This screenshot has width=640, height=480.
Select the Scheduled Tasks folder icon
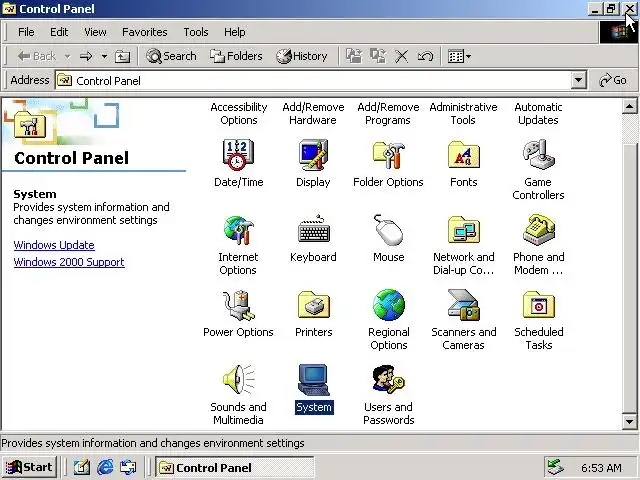click(538, 305)
